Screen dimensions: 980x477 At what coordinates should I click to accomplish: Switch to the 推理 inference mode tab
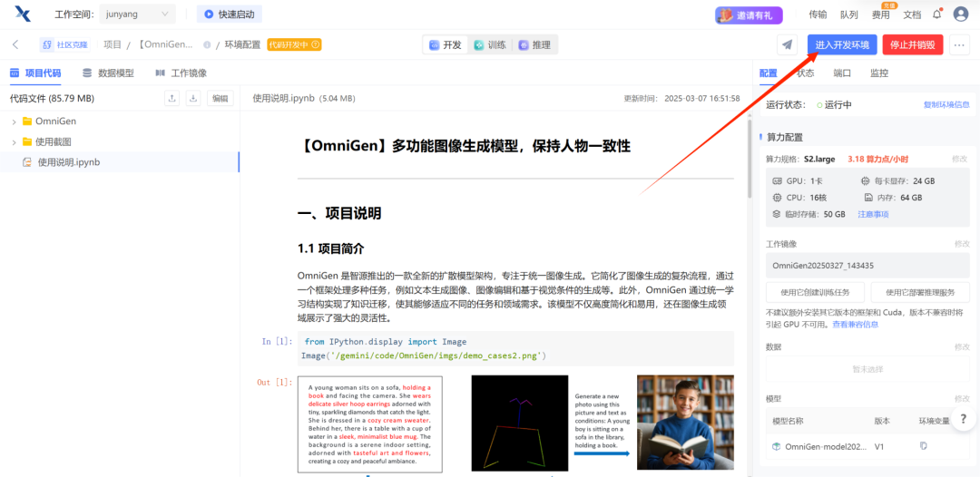[x=534, y=45]
